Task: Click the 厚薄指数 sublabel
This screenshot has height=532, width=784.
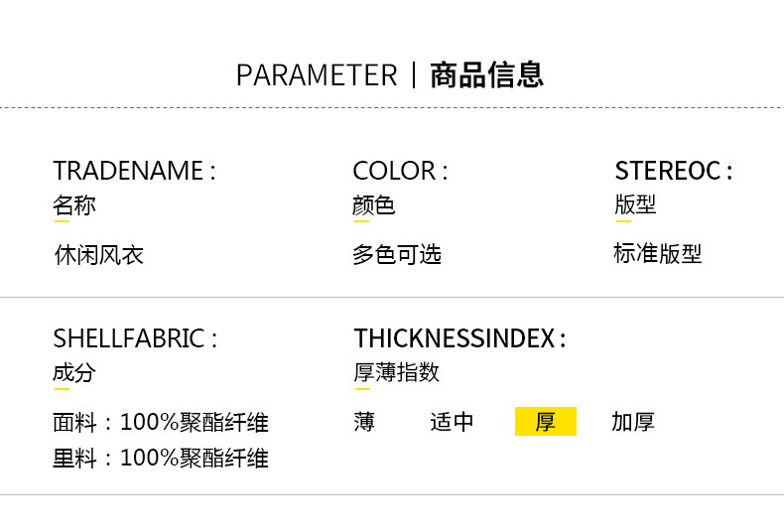Action: 397,373
